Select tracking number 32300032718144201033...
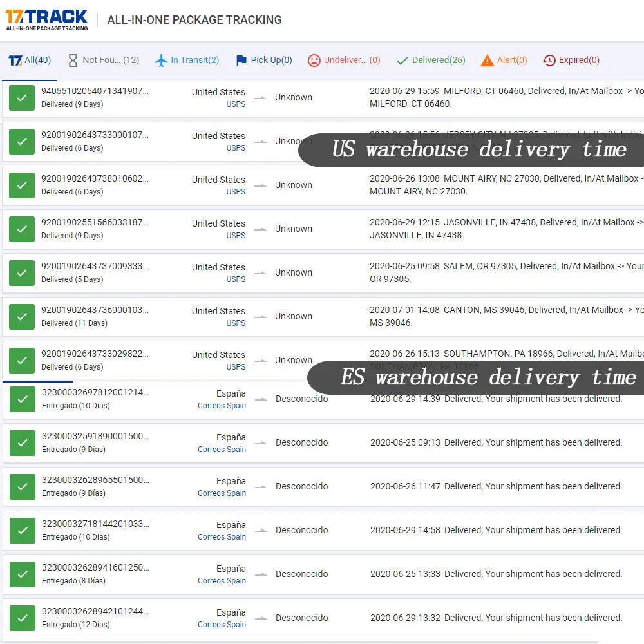The height and width of the screenshot is (644, 644). tap(96, 524)
